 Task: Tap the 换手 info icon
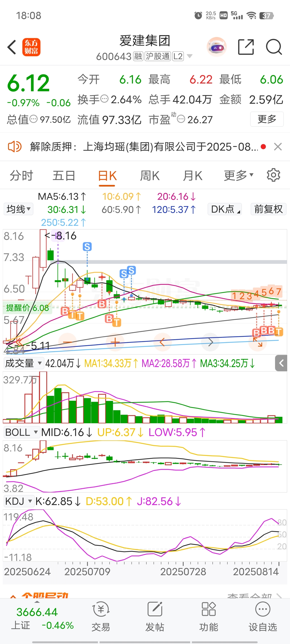[x=104, y=99]
